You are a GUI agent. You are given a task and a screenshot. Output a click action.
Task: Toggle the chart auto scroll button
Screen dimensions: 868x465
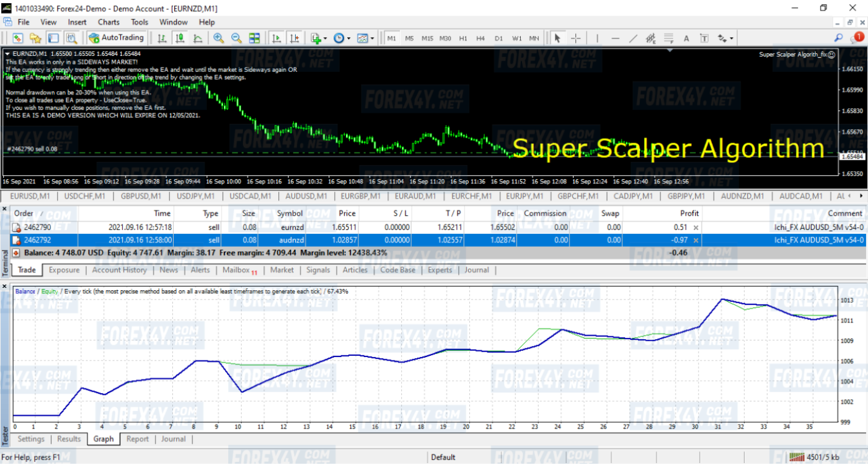tap(276, 38)
